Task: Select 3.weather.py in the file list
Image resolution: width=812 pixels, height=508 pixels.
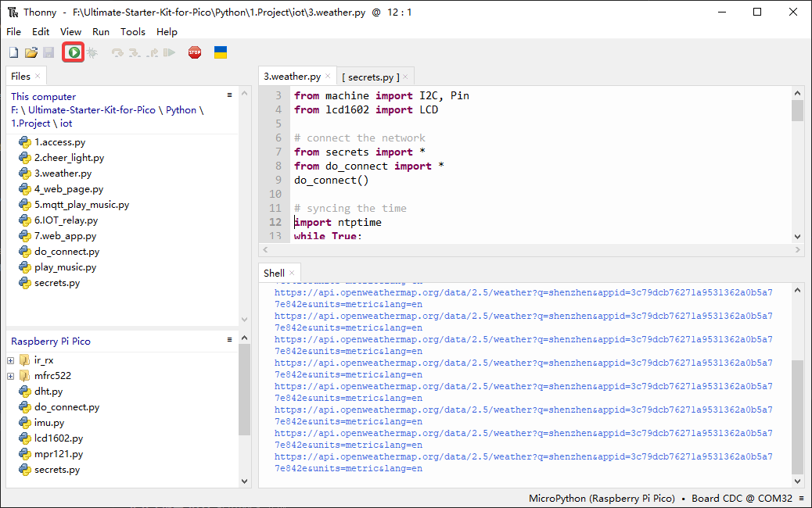Action: click(63, 173)
